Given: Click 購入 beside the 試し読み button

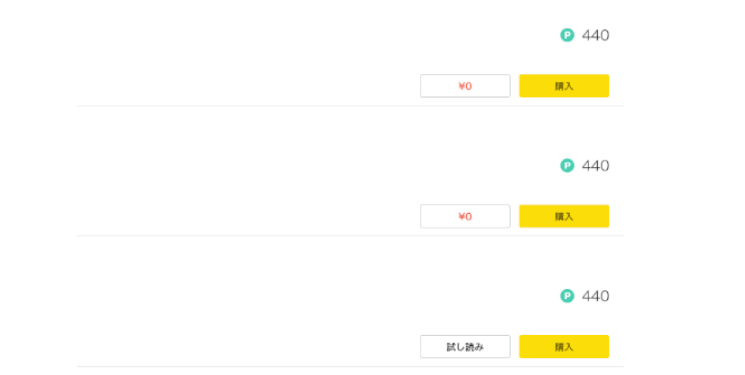Looking at the screenshot, I should tap(564, 346).
